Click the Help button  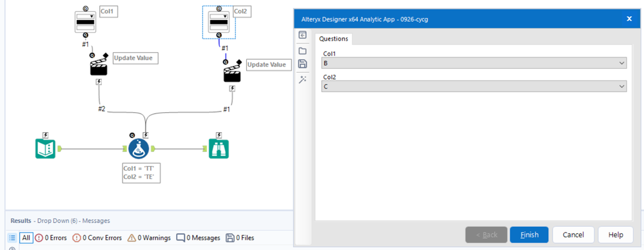tap(616, 235)
